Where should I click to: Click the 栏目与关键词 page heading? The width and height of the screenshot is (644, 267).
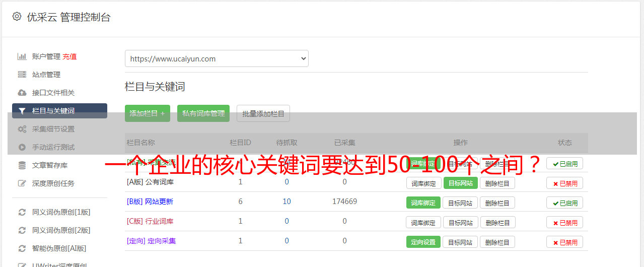(x=155, y=87)
